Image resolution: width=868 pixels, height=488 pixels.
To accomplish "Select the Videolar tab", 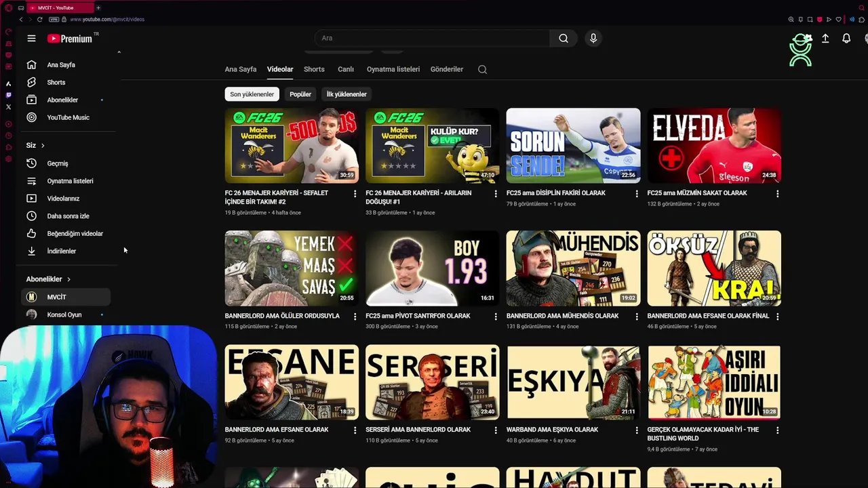I will coord(280,69).
